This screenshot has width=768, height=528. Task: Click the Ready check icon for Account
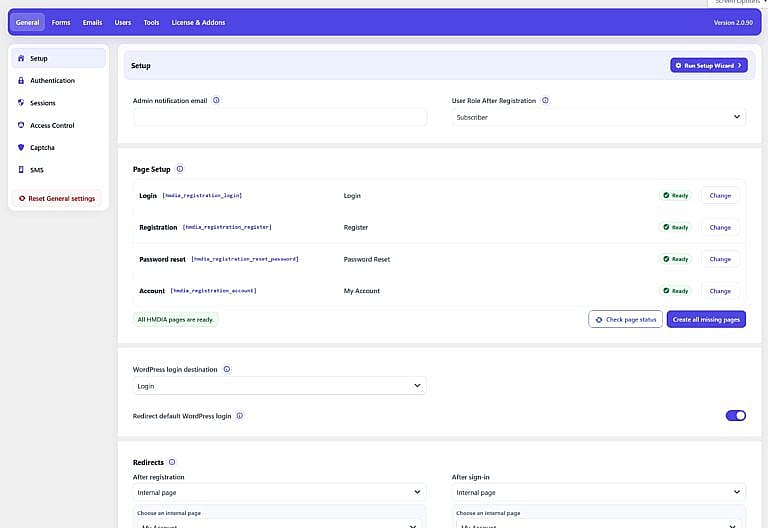(x=666, y=291)
